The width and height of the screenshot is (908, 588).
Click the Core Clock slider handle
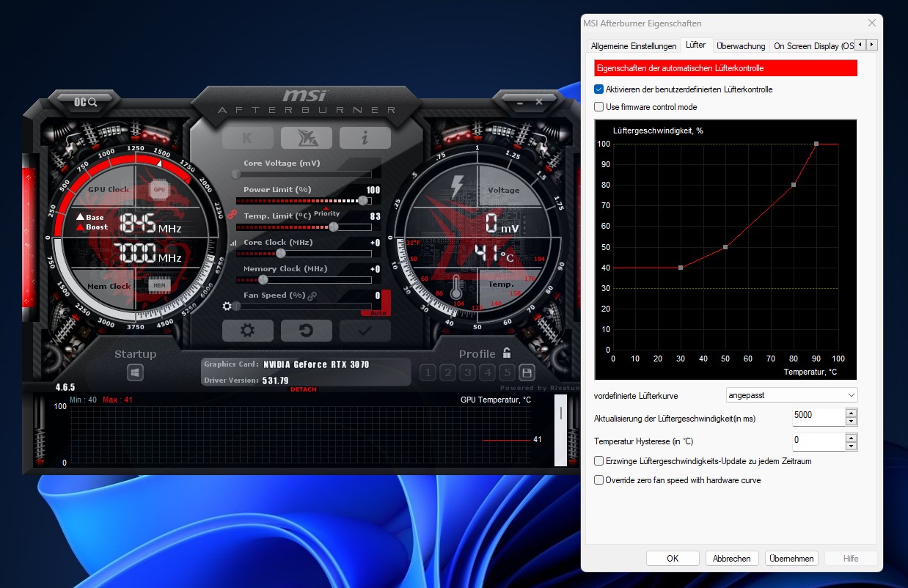click(x=280, y=254)
